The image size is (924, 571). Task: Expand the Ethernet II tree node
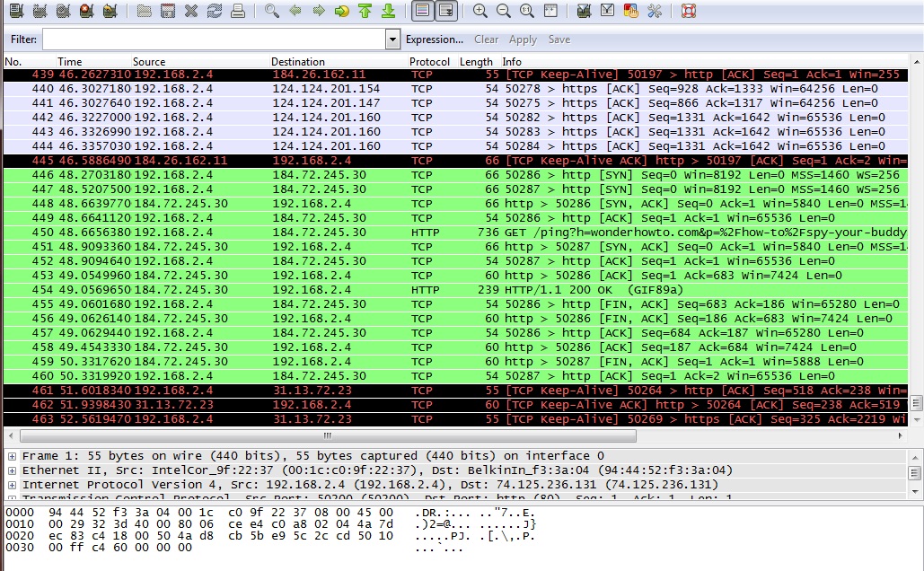[12, 470]
